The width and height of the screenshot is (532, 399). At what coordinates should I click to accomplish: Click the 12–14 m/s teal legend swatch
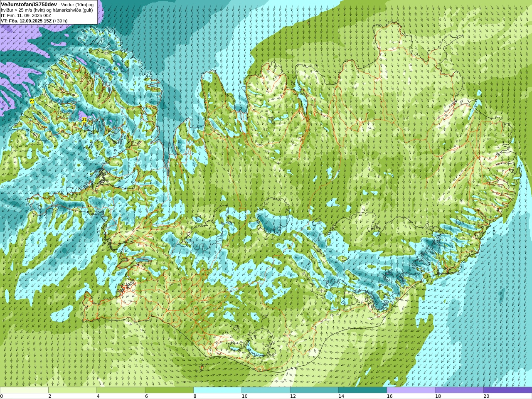314,390
